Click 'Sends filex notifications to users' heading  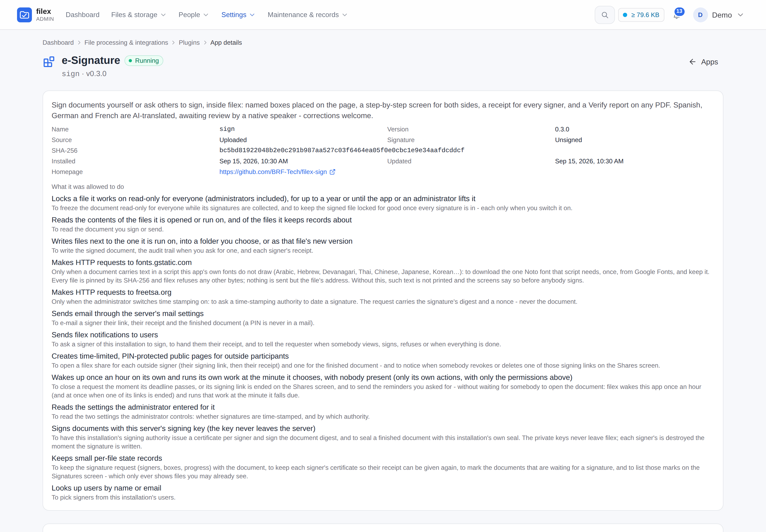click(105, 335)
